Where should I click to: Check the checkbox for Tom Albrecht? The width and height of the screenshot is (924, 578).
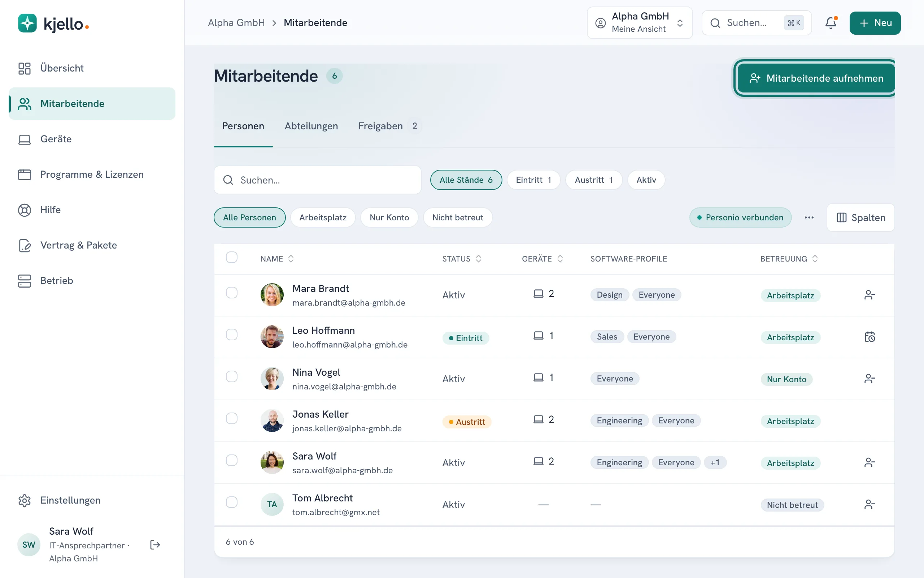[231, 502]
